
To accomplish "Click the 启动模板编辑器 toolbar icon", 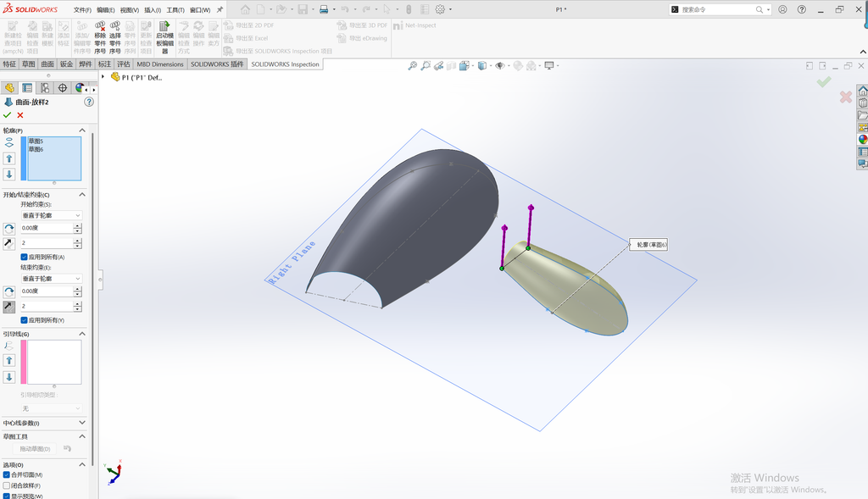I will [164, 37].
